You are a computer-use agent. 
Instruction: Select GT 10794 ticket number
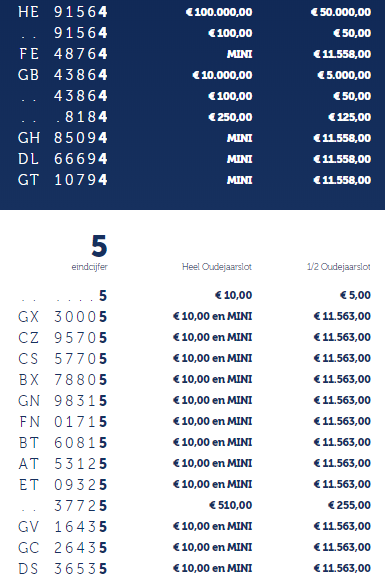pyautogui.click(x=62, y=180)
